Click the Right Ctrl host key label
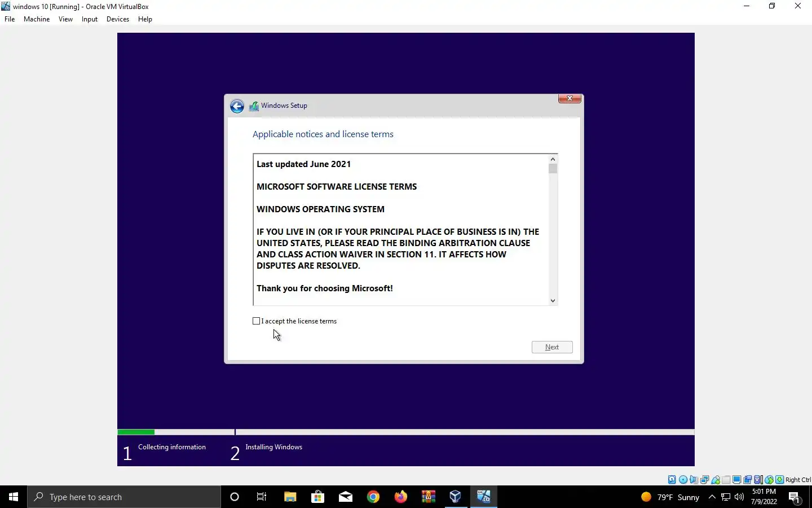Image resolution: width=812 pixels, height=508 pixels. tap(798, 480)
